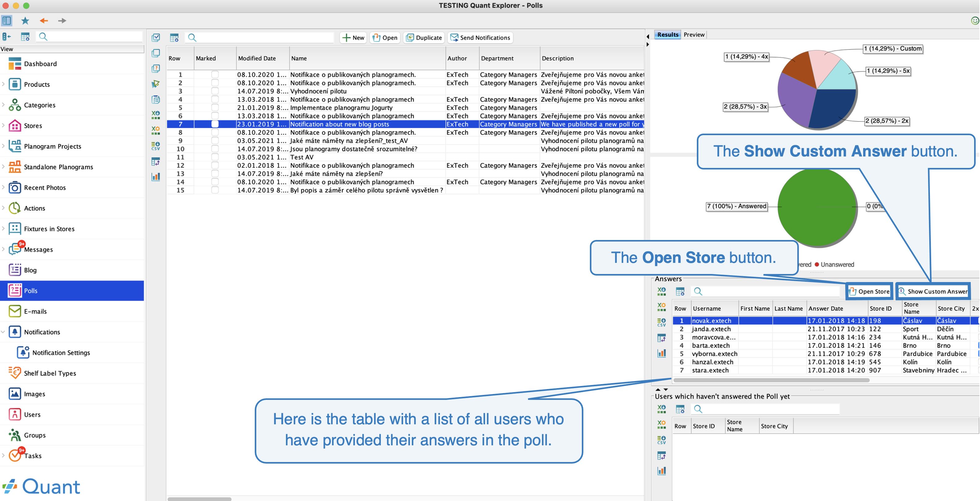Viewport: 980px width, 501px height.
Task: Click the copy-list clipboard icon in polls toolbar
Action: click(156, 99)
